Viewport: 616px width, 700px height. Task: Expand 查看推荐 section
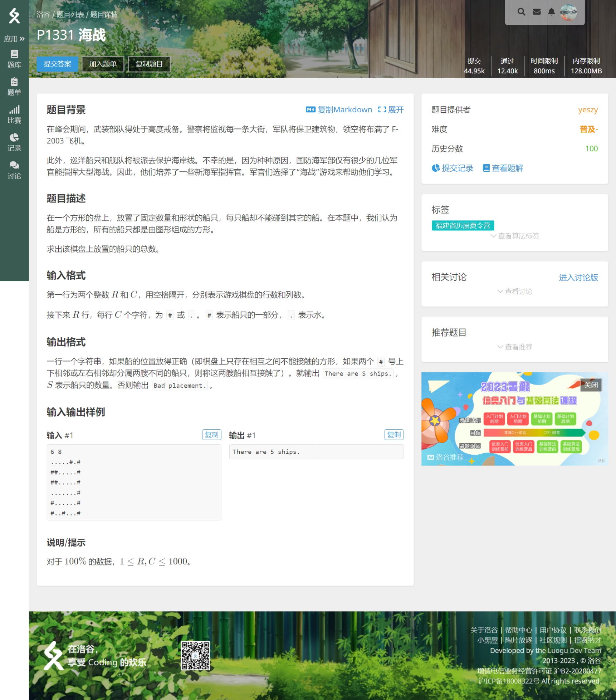[515, 347]
